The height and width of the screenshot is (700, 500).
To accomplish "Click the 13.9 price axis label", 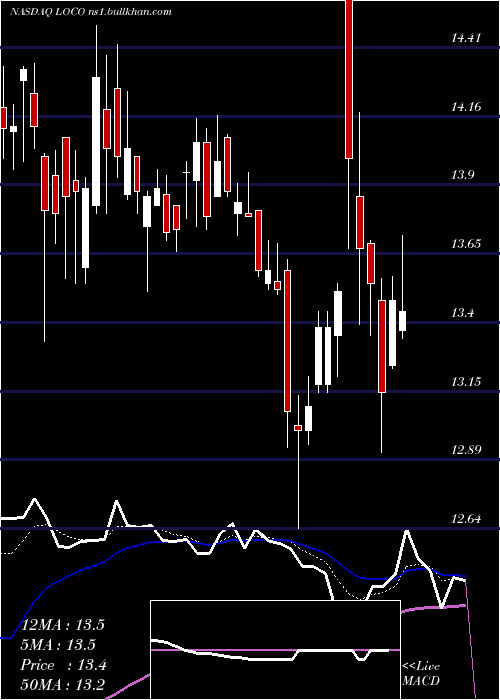I will 462,175.
